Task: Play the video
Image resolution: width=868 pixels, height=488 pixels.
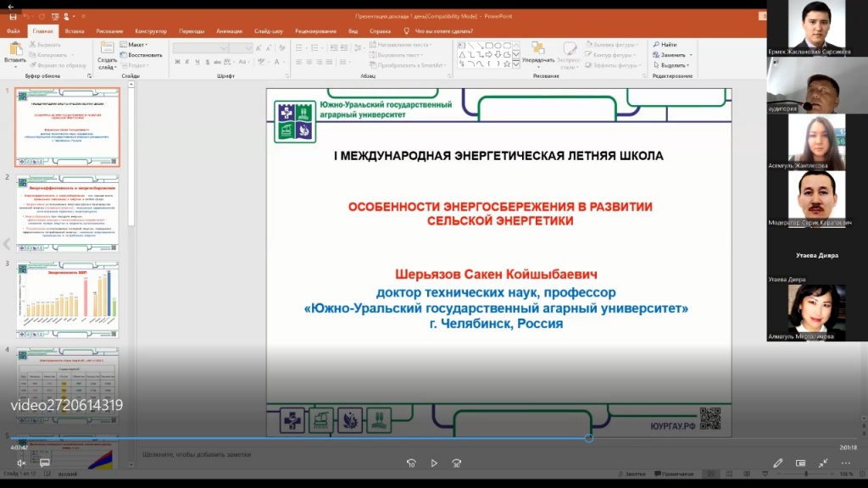Action: click(434, 463)
